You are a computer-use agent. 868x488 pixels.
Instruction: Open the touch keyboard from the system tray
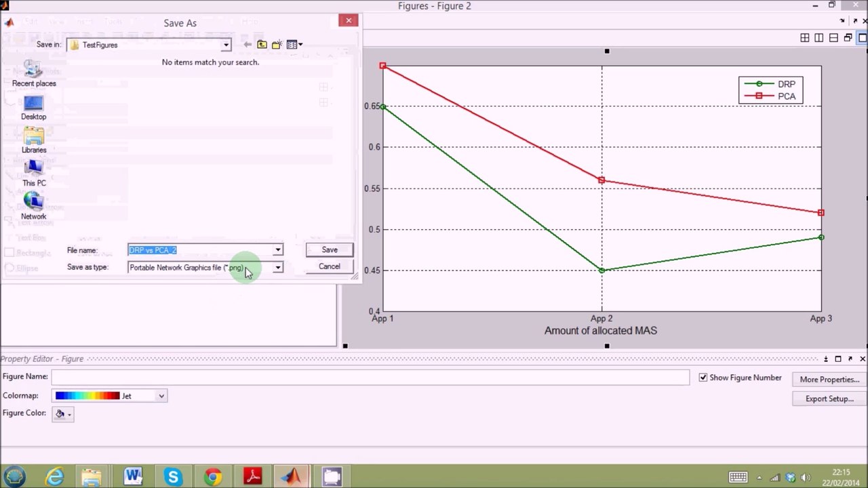click(x=738, y=477)
